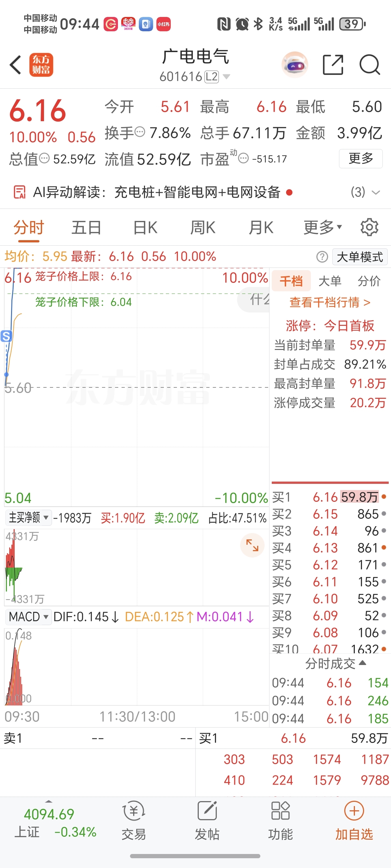Tap the 卖1 bottom quote row
Screen dimensions: 391x868
coord(98,738)
